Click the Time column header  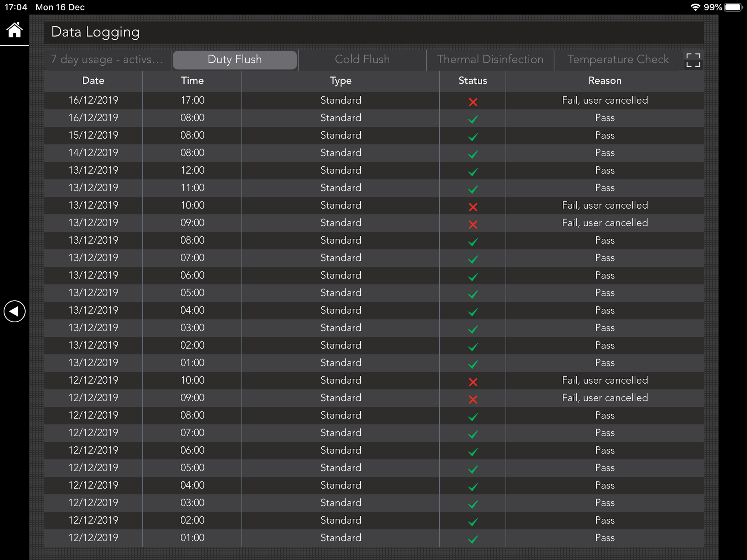(x=192, y=81)
